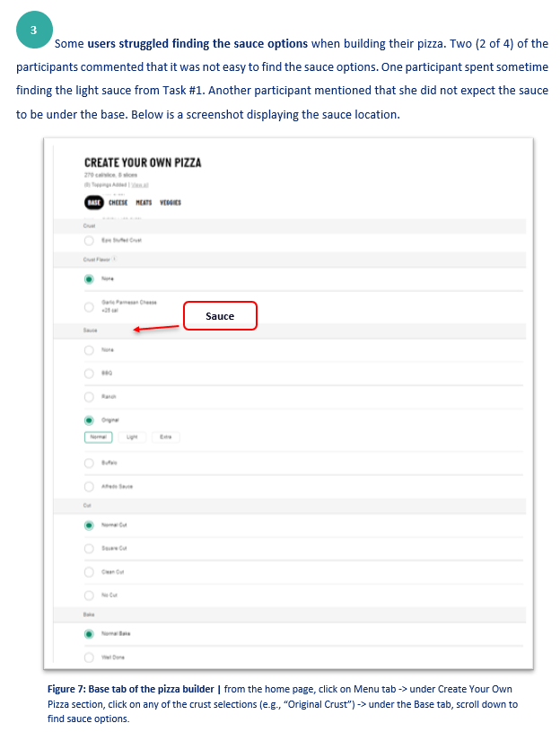The width and height of the screenshot is (560, 732).
Task: Set sauce amount to Light
Action: click(x=132, y=437)
